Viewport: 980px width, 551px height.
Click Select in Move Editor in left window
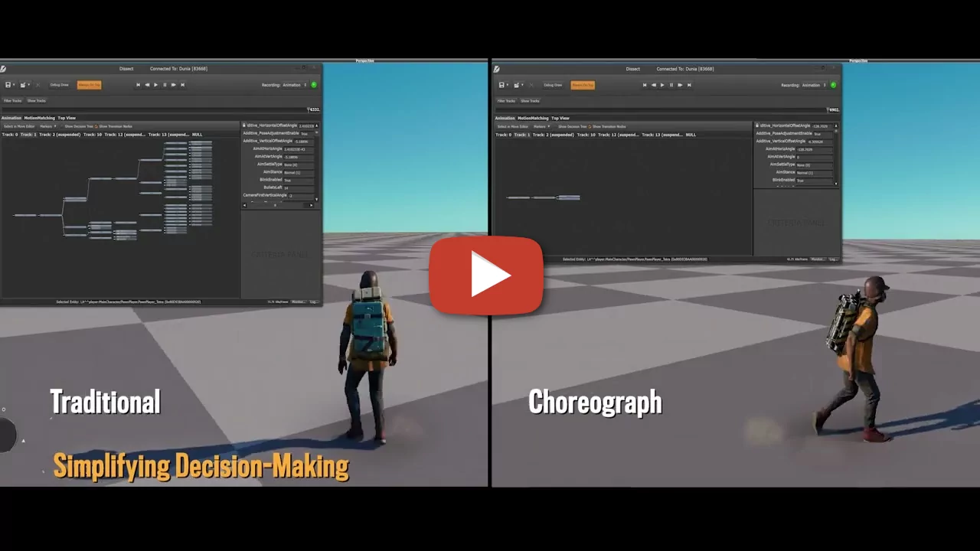19,126
